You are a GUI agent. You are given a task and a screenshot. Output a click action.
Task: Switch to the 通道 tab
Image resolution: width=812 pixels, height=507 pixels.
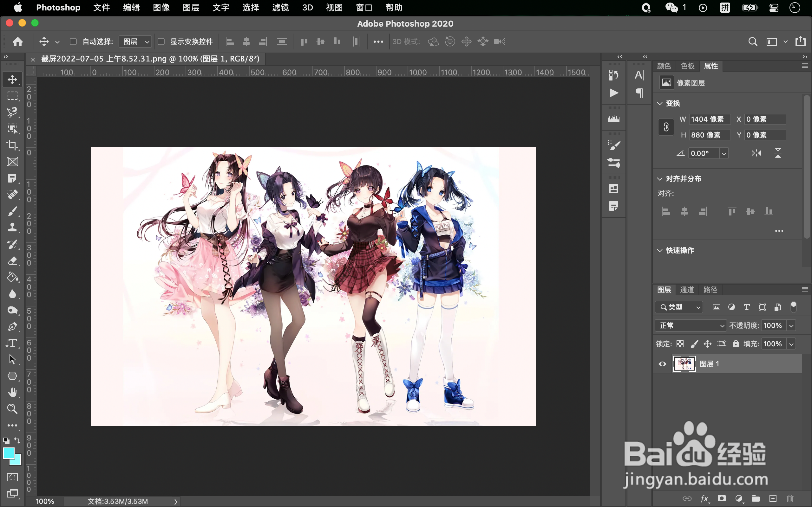point(686,289)
